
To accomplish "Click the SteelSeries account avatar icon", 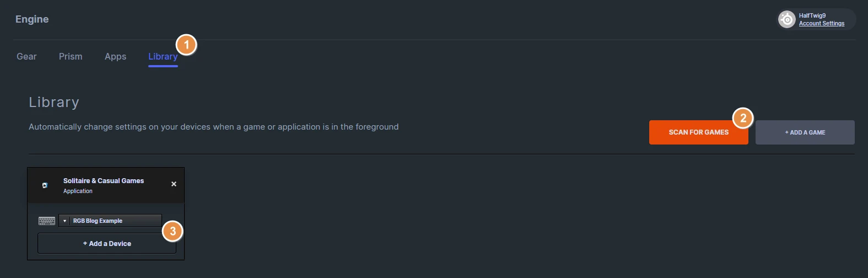I will (x=787, y=19).
